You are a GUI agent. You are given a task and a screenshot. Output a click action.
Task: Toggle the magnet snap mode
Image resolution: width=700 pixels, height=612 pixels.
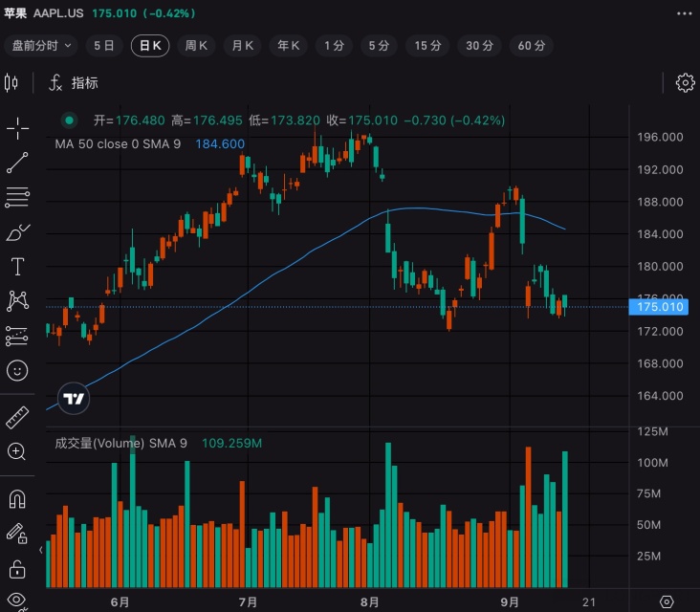17,499
